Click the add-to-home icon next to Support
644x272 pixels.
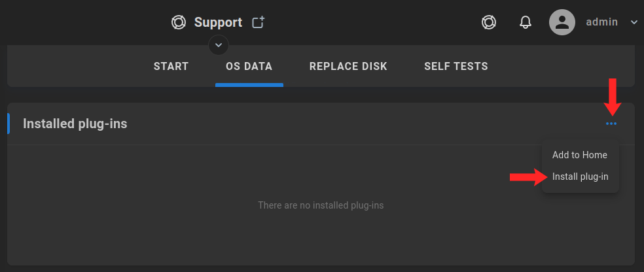click(x=259, y=22)
